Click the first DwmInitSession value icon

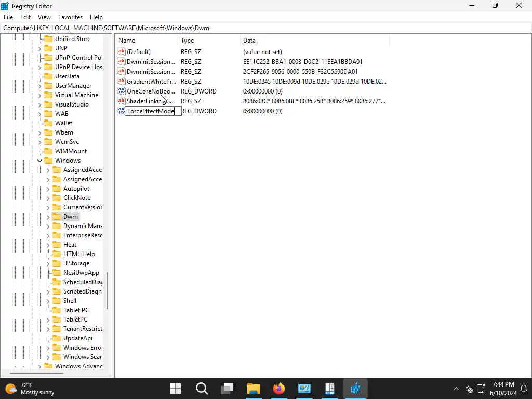pyautogui.click(x=122, y=61)
